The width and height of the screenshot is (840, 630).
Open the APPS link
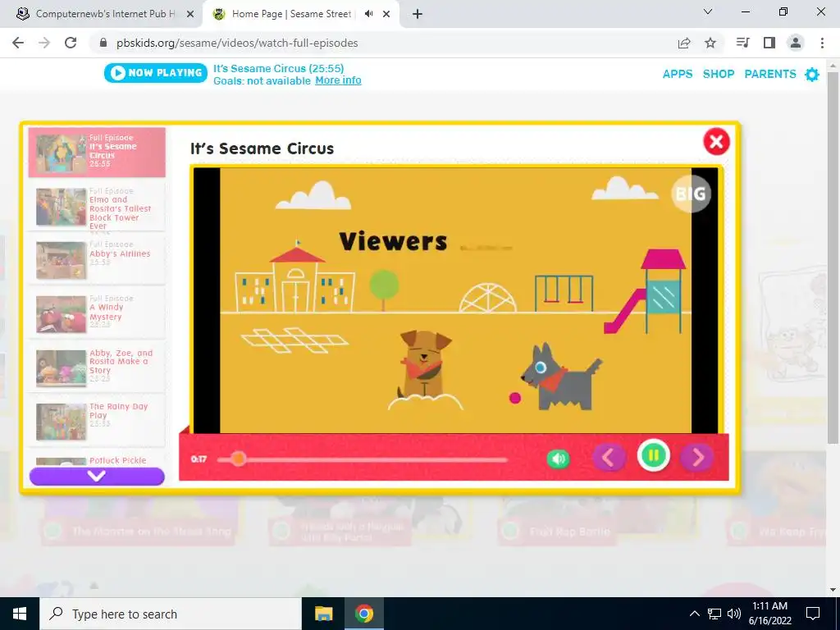[x=678, y=74]
